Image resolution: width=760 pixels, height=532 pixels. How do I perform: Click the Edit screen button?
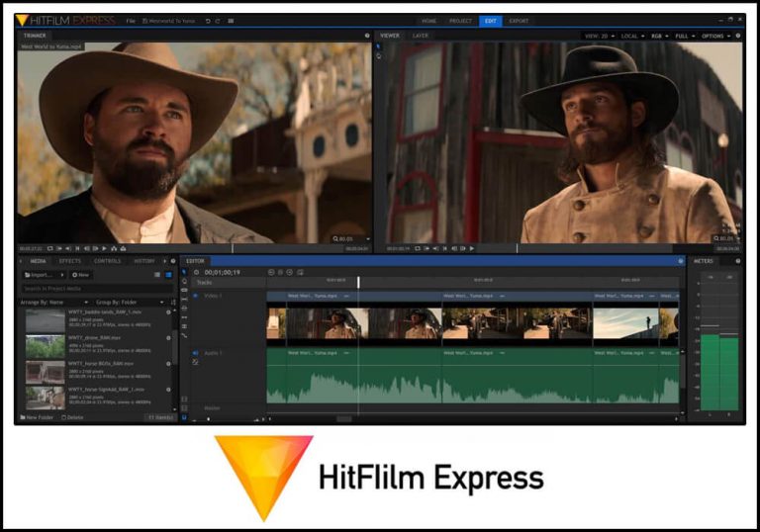pos(491,21)
